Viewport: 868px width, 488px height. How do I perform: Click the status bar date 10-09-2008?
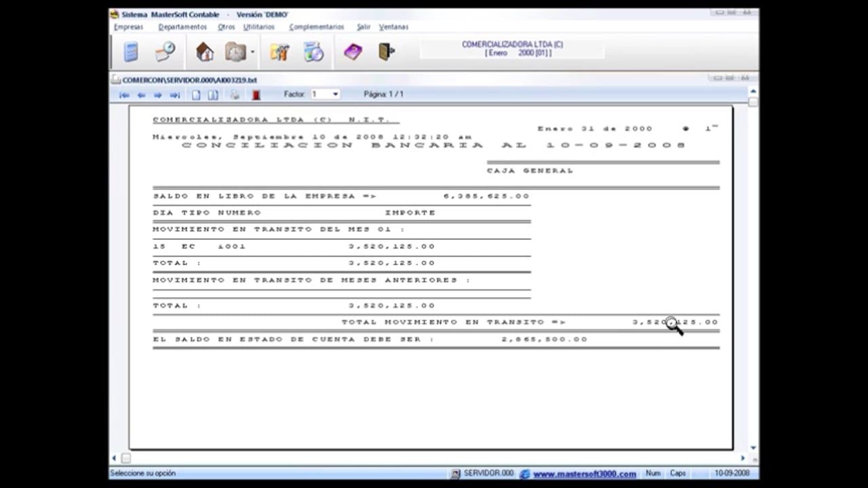tap(732, 473)
